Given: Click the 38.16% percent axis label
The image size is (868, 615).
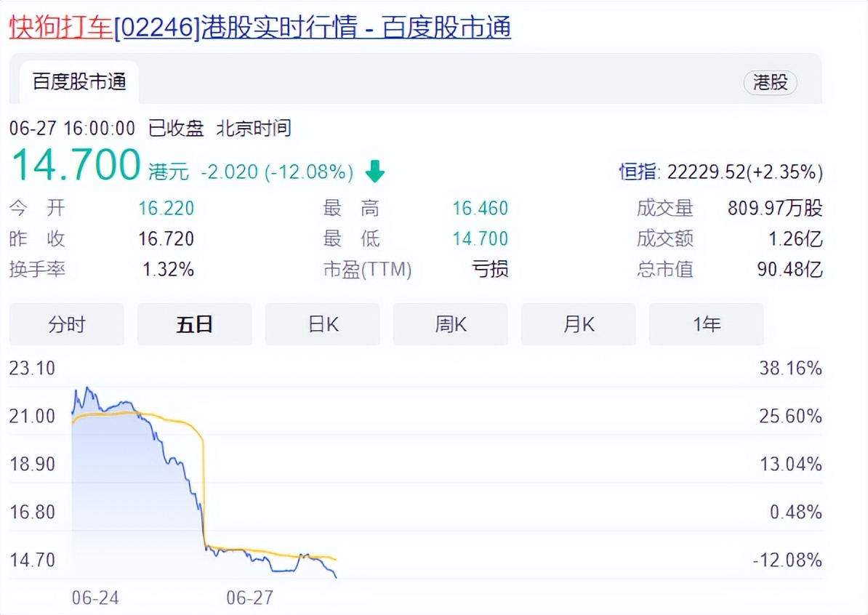Looking at the screenshot, I should click(x=790, y=368).
